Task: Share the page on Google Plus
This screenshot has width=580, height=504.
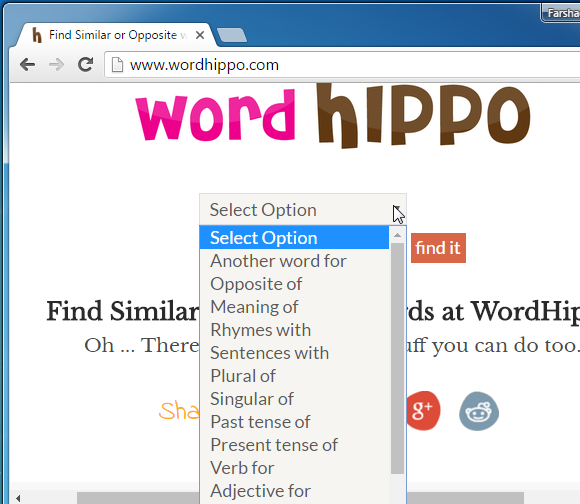Action: click(x=423, y=410)
